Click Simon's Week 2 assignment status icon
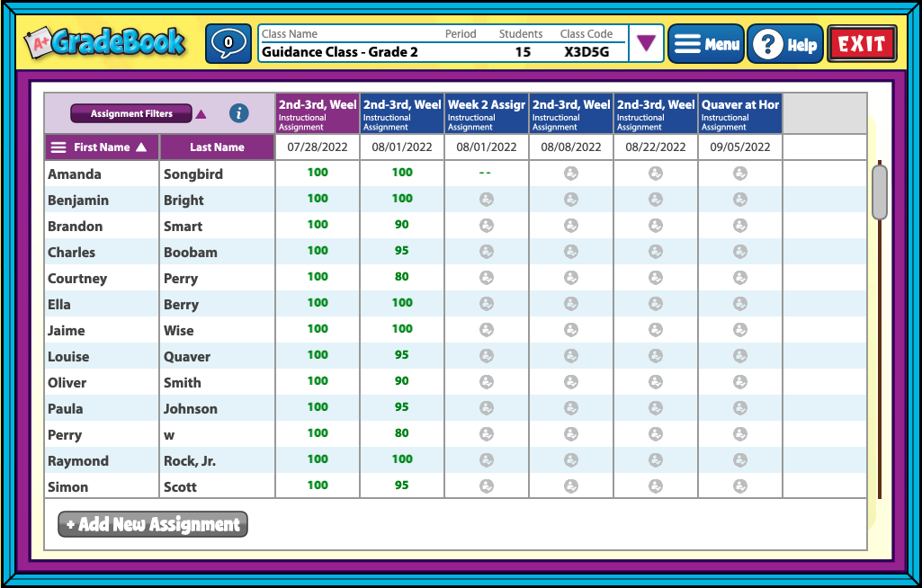 [x=487, y=486]
